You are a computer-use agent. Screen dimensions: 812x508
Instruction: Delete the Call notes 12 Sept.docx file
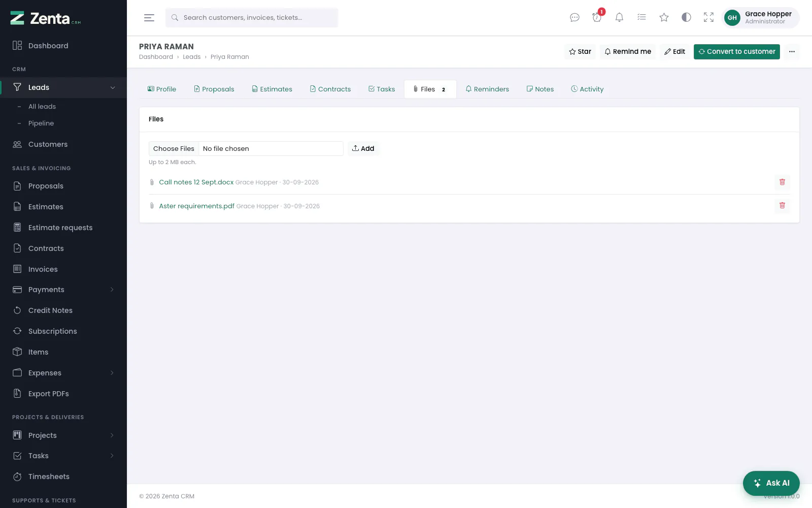(782, 182)
